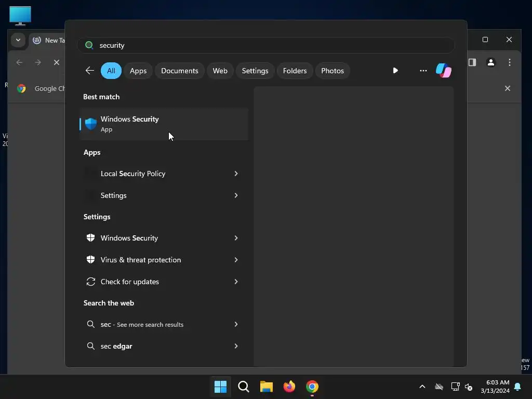The image size is (532, 399).
Task: Open desktop monitor icon top-left
Action: pyautogui.click(x=20, y=16)
